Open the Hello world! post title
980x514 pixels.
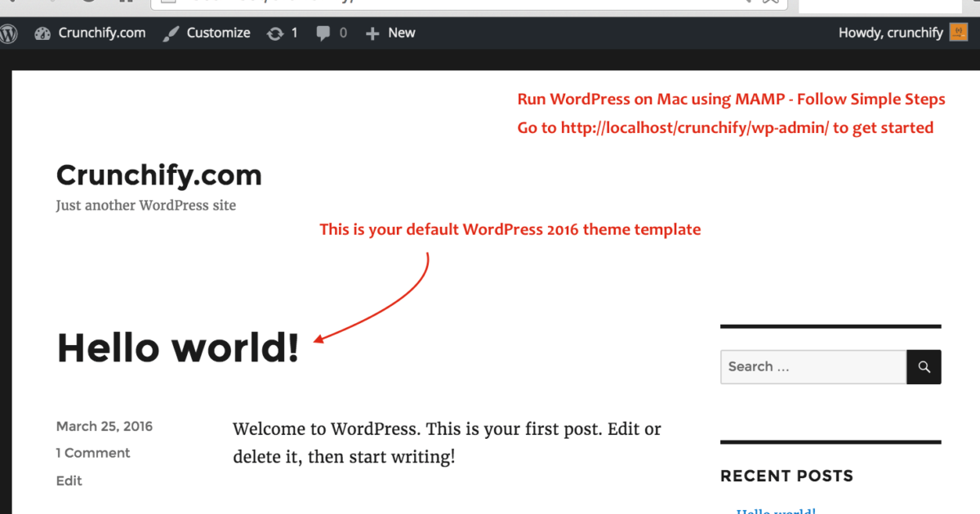(x=178, y=348)
